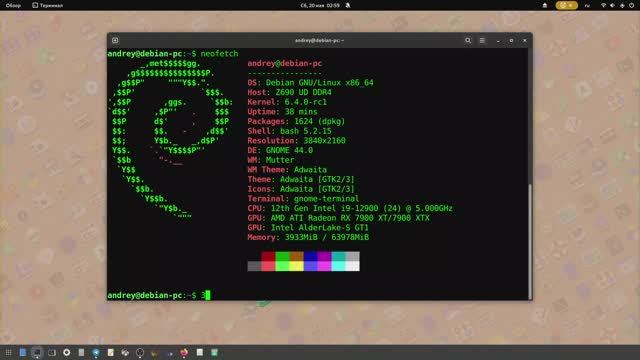Select the running terminal icon in dock
Image resolution: width=640 pixels, height=360 pixels.
click(37, 352)
